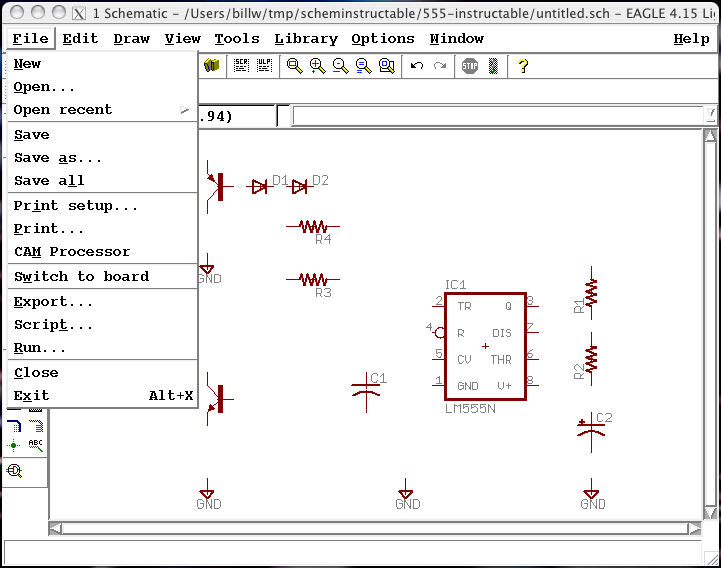Open the Draw menu
Image resolution: width=721 pixels, height=568 pixels.
132,39
